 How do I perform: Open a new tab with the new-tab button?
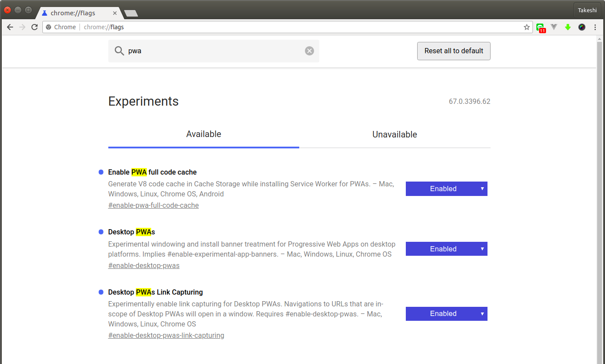point(131,14)
